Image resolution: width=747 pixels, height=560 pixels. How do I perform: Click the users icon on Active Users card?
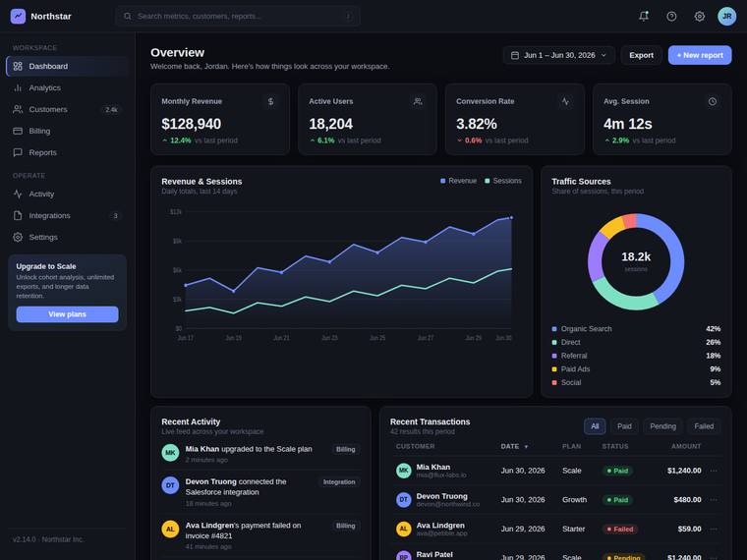418,101
